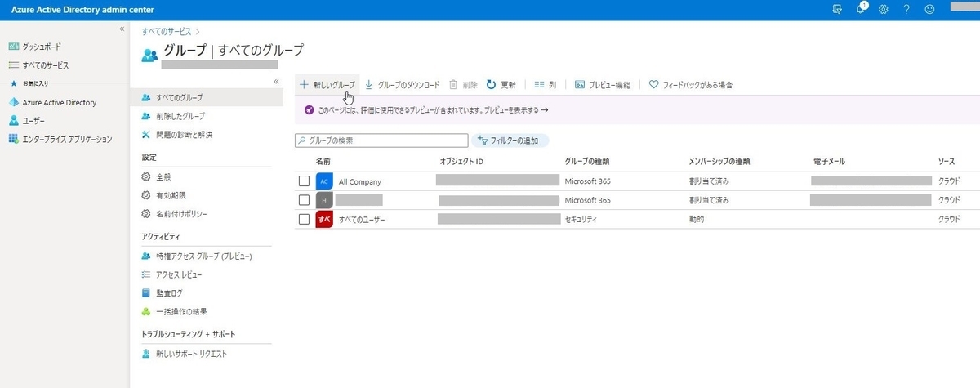This screenshot has width=980, height=388.
Task: Click the AC avatar of All Company
Action: [x=324, y=181]
